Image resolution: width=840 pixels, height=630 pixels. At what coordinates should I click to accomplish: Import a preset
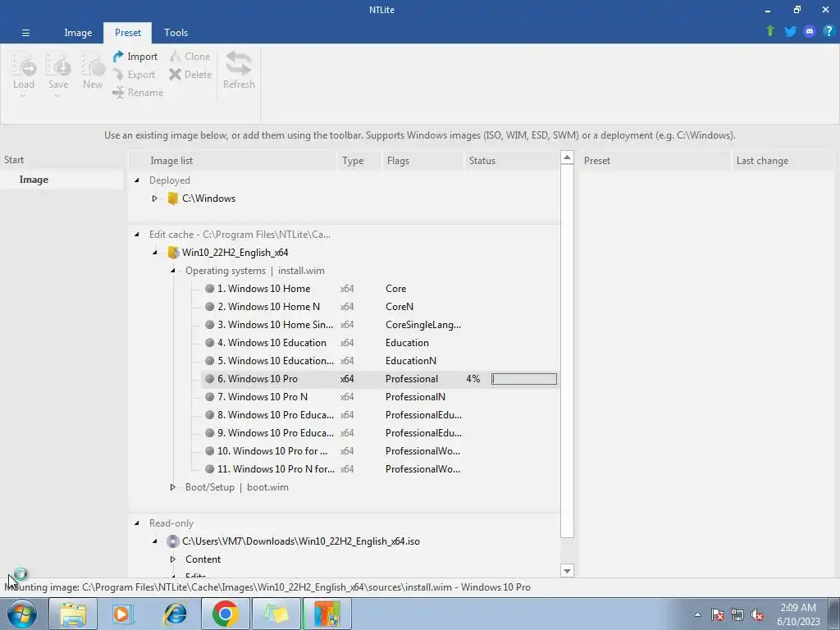coord(135,57)
